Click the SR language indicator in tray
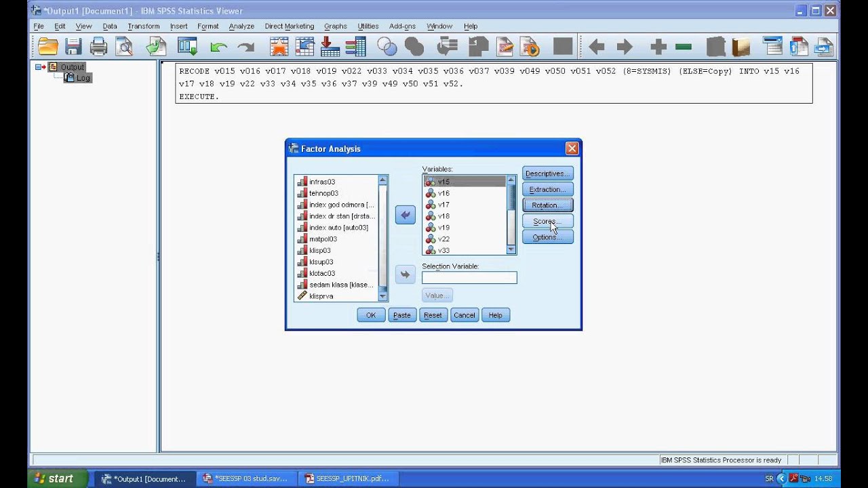The width and height of the screenshot is (868, 488). click(x=769, y=479)
